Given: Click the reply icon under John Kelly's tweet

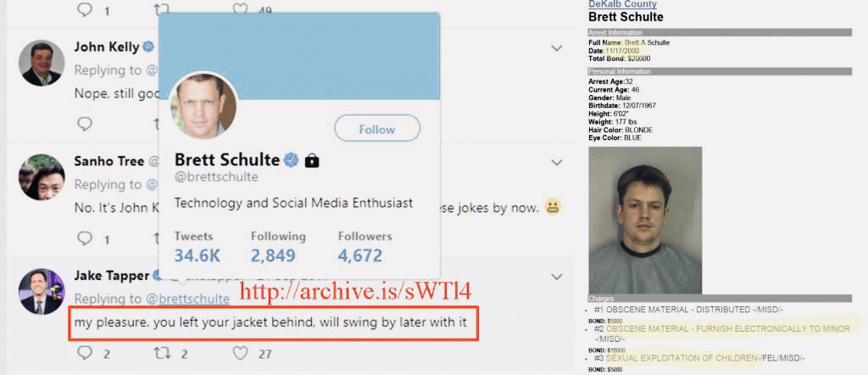Looking at the screenshot, I should click(85, 123).
